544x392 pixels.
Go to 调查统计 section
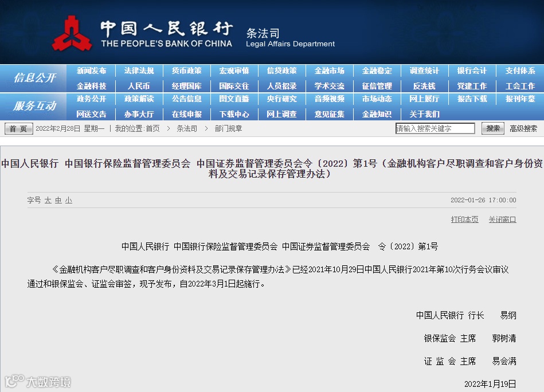click(x=424, y=70)
